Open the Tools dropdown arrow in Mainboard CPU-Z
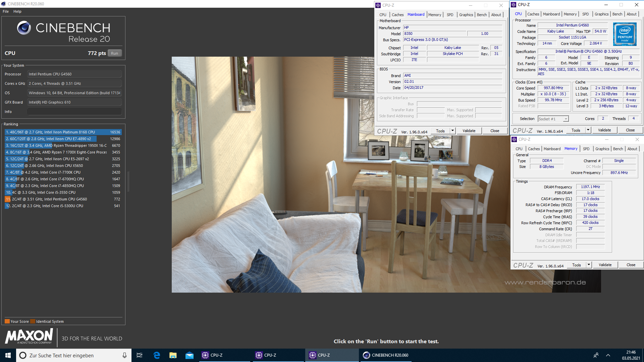Image resolution: width=644 pixels, height=362 pixels. [452, 131]
